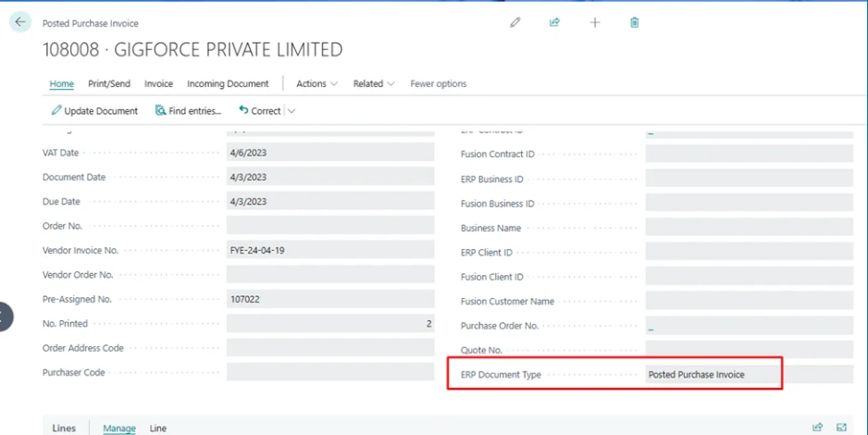Switch to the Home tab
The height and width of the screenshot is (435, 868).
(x=62, y=84)
